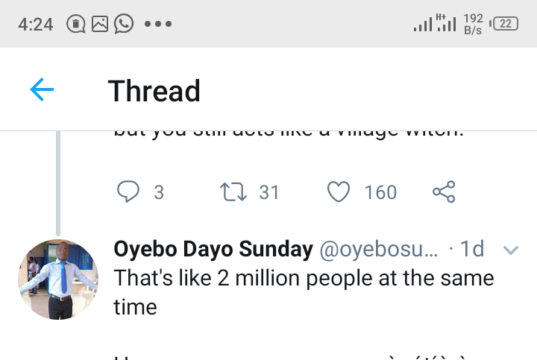The height and width of the screenshot is (360, 537).
Task: Open the three-dots more notifications
Action: pyautogui.click(x=158, y=24)
